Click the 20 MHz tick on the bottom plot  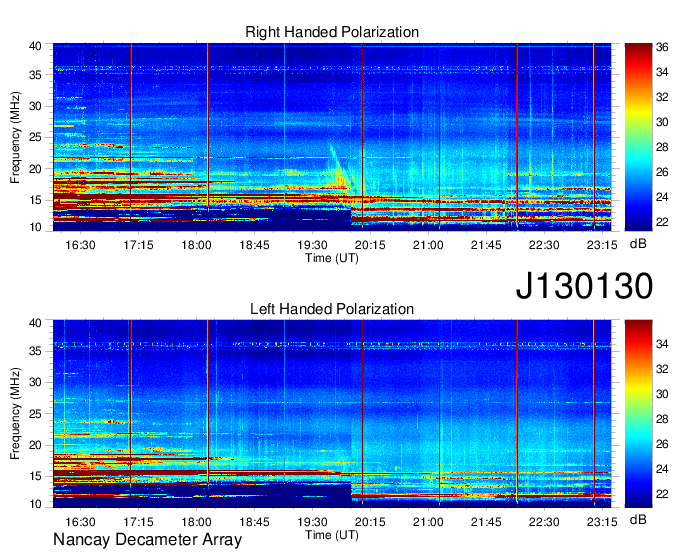pos(35,445)
